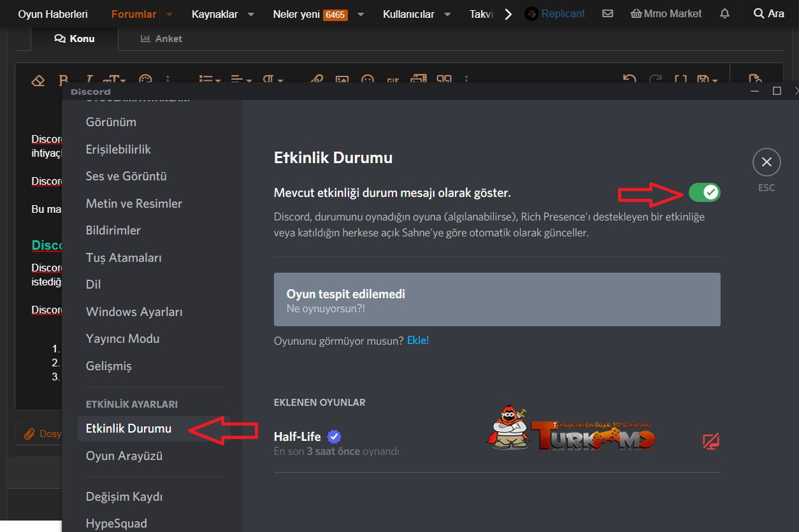The height and width of the screenshot is (532, 799).
Task: Open Neler yeni in the navbar
Action: coord(296,14)
